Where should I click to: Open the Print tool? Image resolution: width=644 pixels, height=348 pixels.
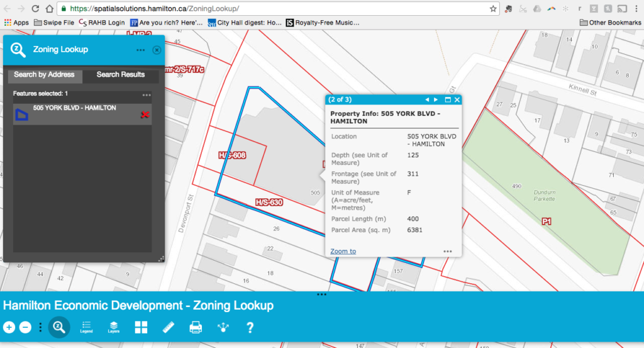tap(196, 327)
